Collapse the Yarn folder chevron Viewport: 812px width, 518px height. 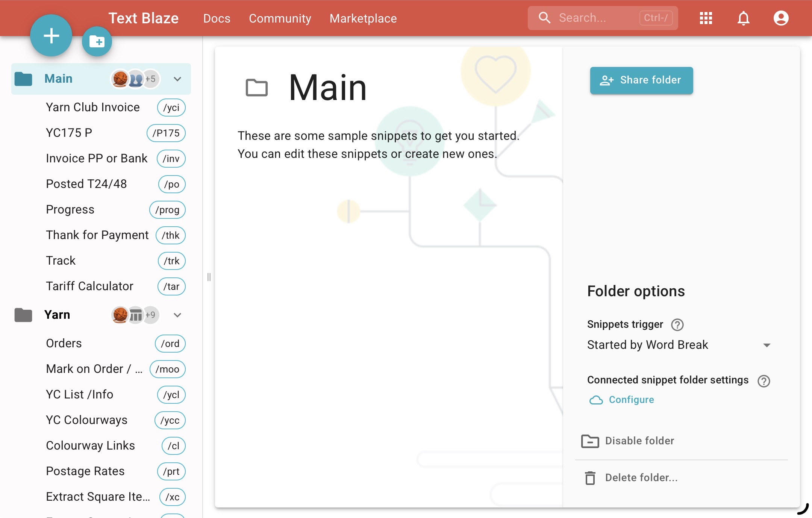click(177, 315)
